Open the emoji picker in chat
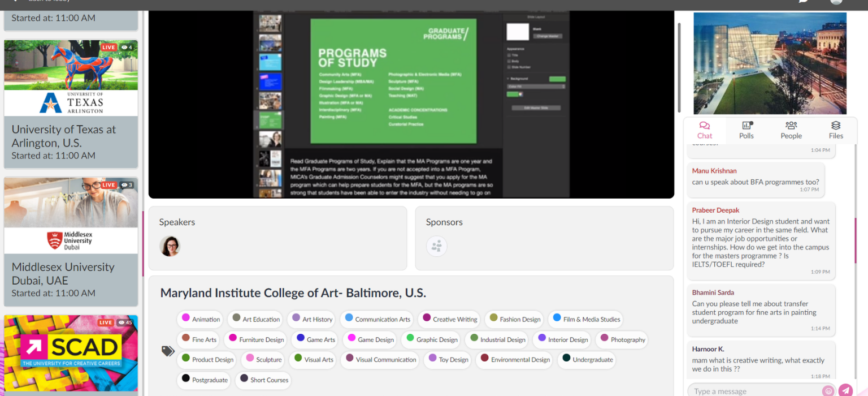Image resolution: width=868 pixels, height=396 pixels. [x=828, y=390]
